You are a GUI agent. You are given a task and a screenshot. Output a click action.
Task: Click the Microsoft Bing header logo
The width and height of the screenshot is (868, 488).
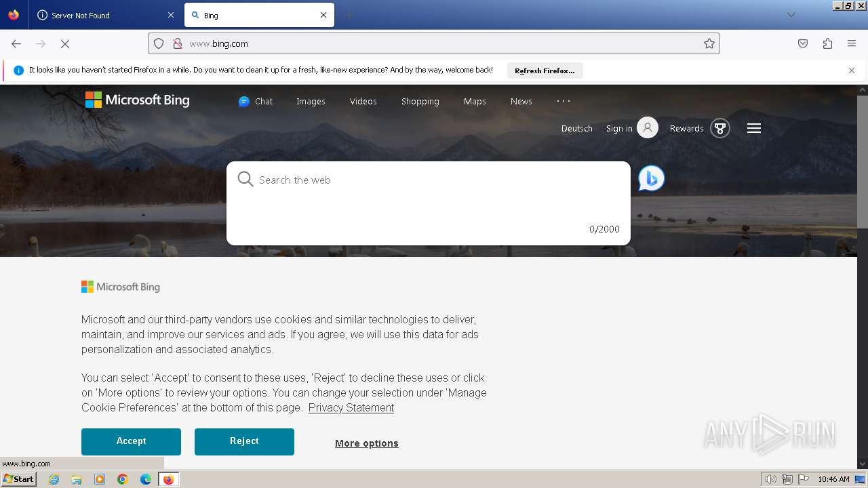[x=138, y=100]
